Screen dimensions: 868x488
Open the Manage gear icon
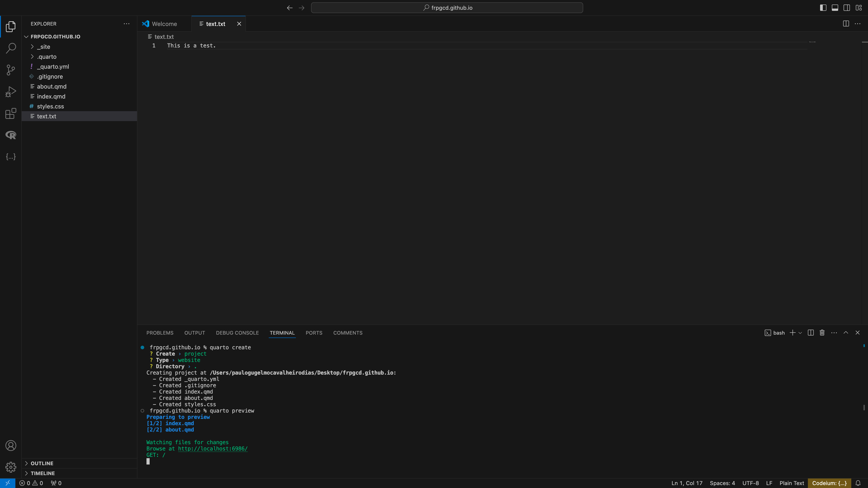click(x=11, y=467)
